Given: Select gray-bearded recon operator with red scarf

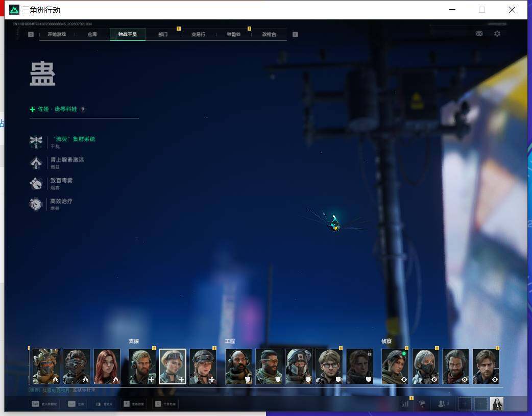Looking at the screenshot, I should [x=455, y=366].
